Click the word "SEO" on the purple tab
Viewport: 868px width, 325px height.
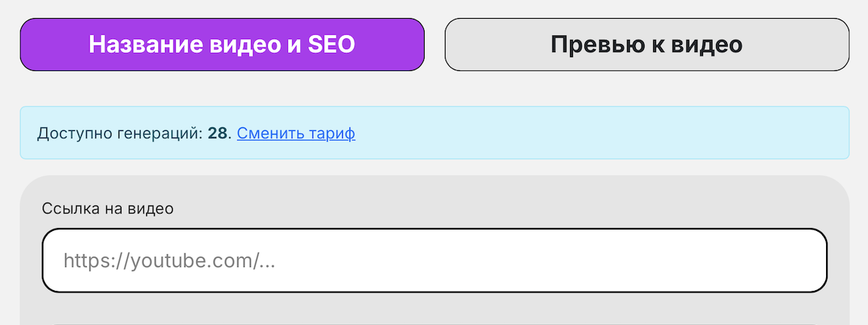[x=331, y=45]
